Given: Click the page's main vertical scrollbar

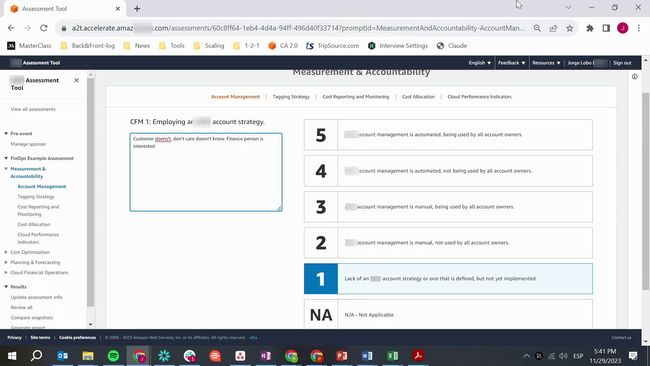Looking at the screenshot, I should (645, 191).
